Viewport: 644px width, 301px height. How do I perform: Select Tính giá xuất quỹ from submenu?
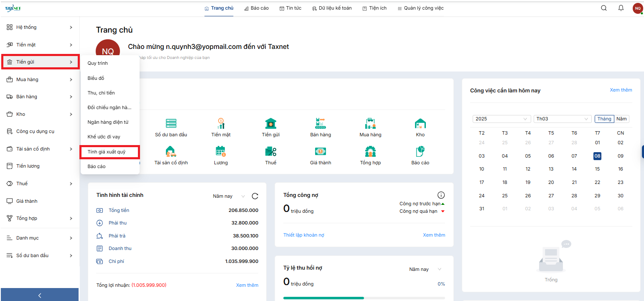click(x=109, y=152)
